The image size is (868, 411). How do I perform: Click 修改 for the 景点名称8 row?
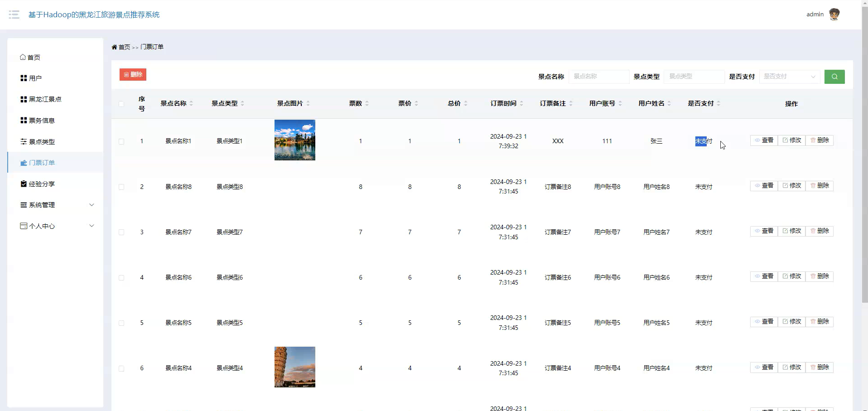[792, 186]
